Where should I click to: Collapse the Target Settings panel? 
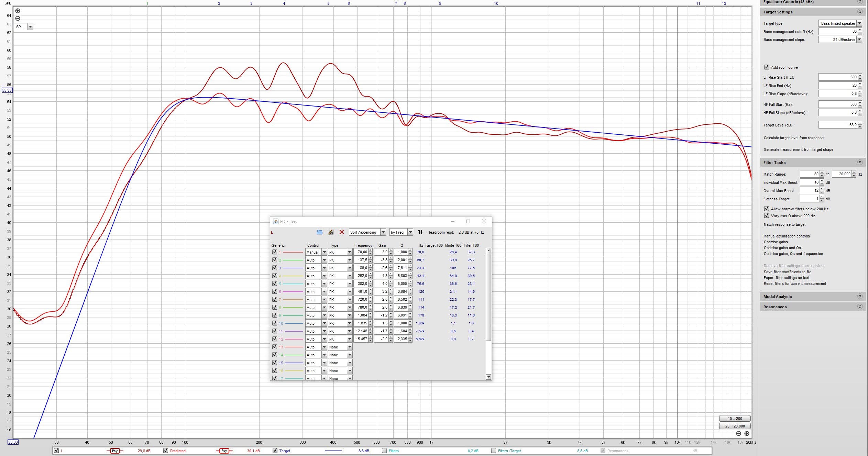pos(860,12)
